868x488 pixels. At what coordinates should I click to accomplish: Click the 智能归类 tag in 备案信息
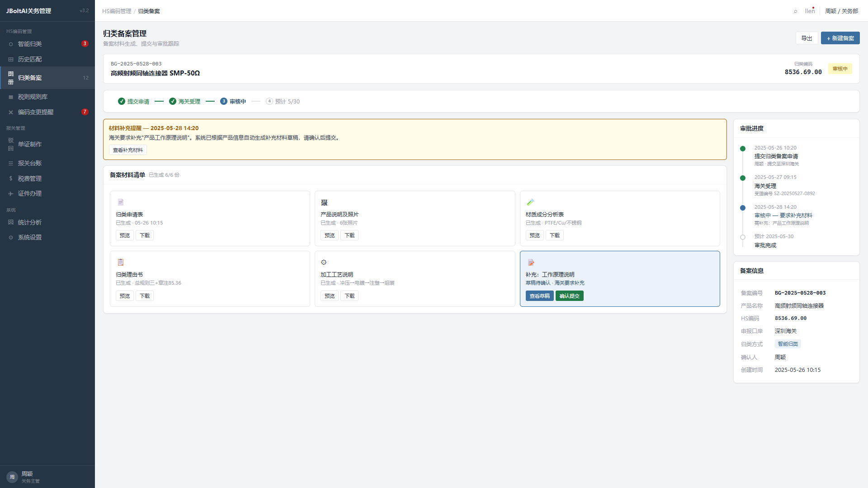click(x=788, y=344)
